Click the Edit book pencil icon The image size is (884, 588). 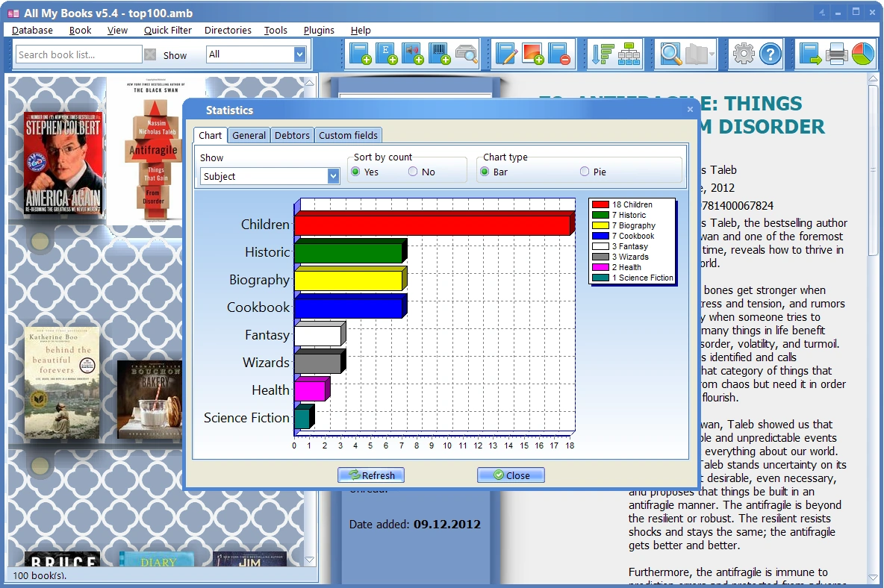(x=506, y=54)
